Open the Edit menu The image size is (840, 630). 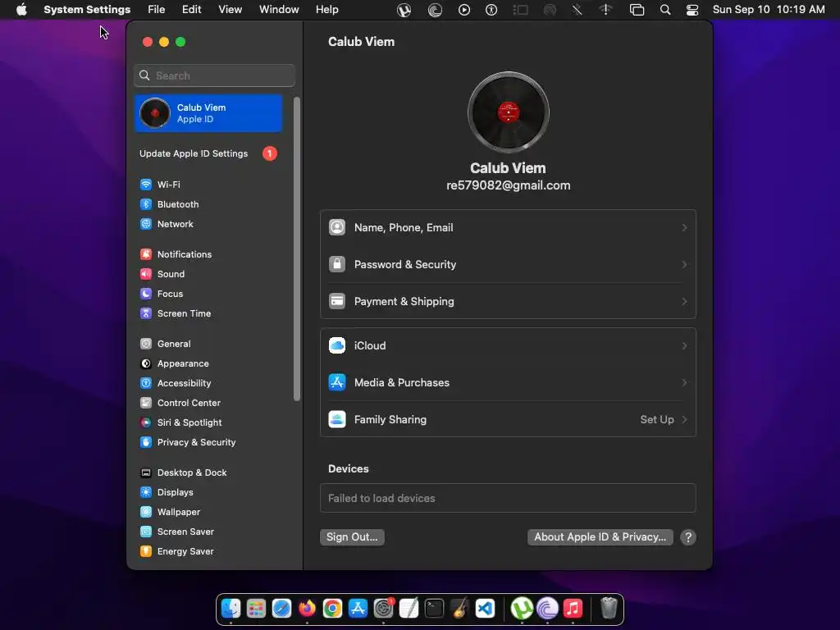pos(191,10)
